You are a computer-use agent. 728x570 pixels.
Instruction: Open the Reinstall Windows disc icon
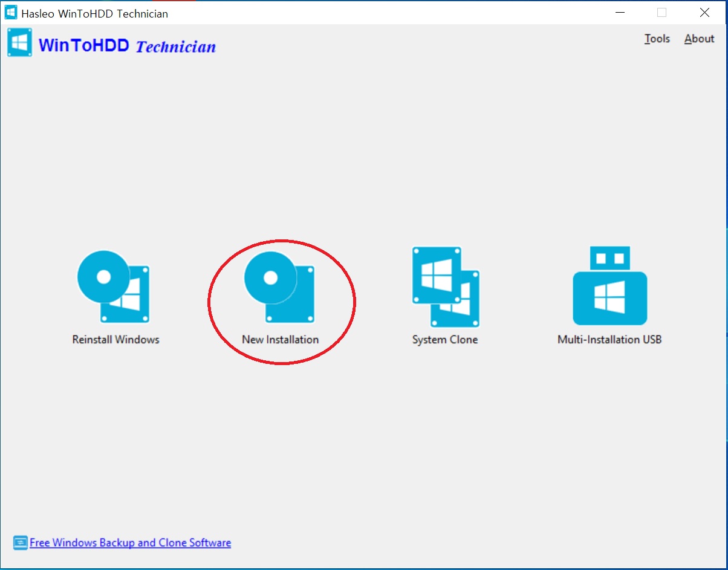tap(113, 287)
